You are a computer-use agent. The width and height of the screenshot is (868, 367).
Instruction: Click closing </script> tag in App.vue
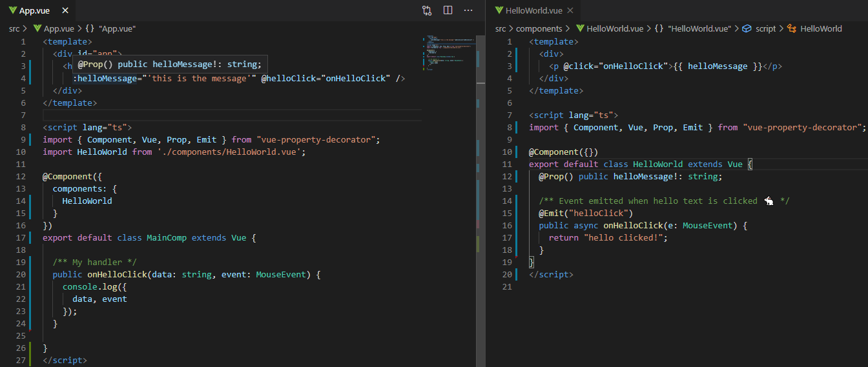click(x=65, y=360)
